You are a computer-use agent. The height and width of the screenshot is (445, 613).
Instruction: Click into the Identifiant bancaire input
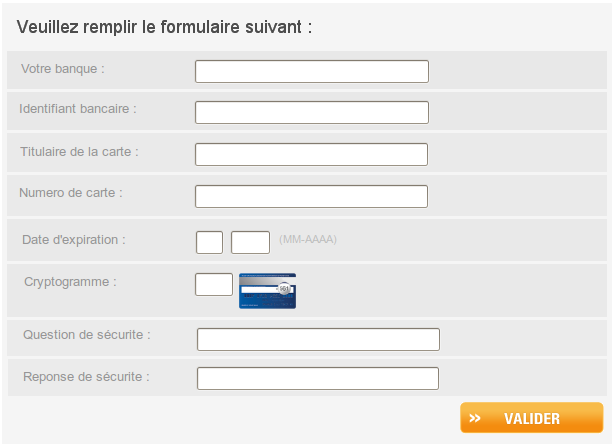point(311,112)
